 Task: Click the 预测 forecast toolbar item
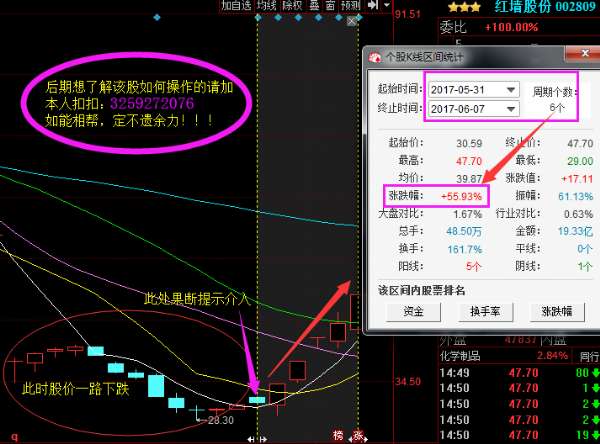point(350,6)
